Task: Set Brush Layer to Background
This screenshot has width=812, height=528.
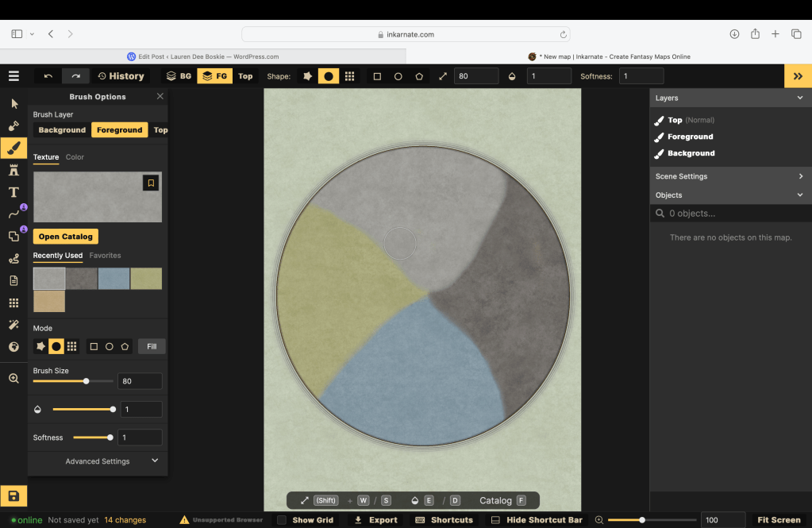Action: pos(62,130)
